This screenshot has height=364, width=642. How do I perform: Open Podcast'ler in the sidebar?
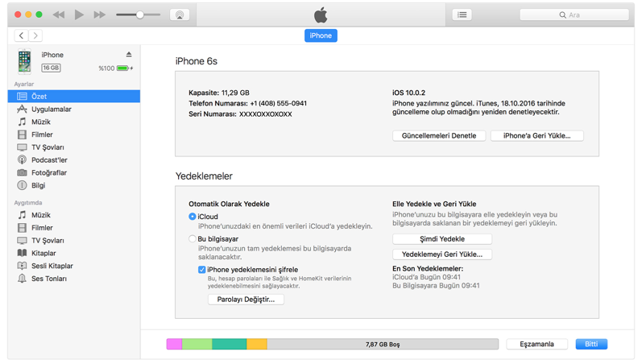click(73, 159)
